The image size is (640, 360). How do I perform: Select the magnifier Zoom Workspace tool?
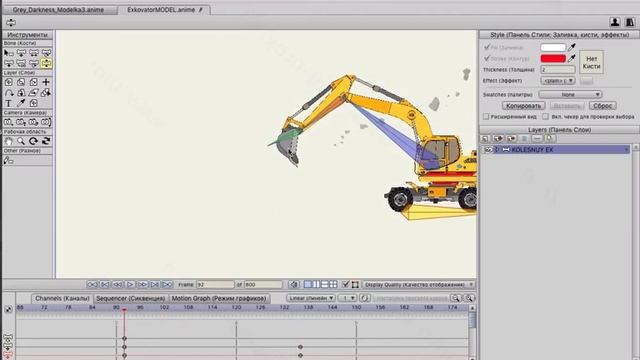point(21,141)
